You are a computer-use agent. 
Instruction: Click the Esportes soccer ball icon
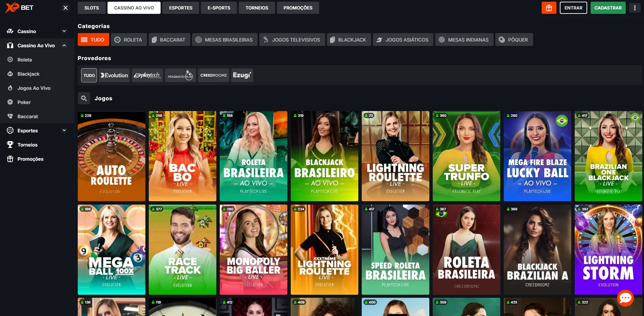pyautogui.click(x=10, y=131)
